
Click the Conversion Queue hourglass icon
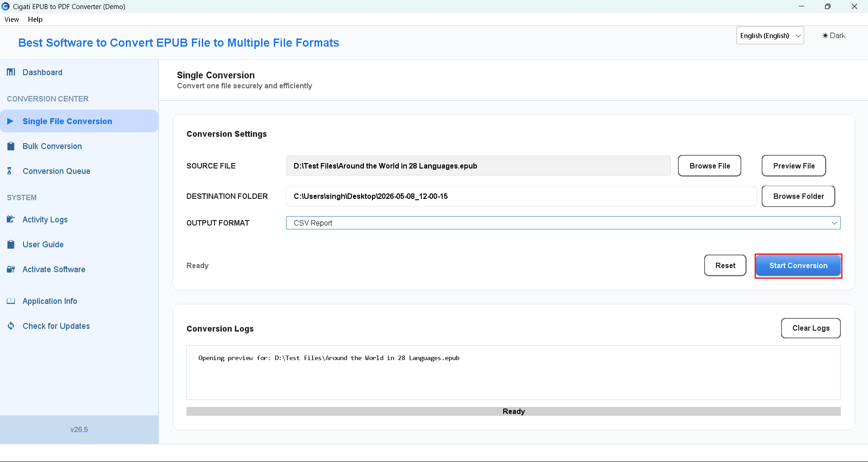click(x=10, y=171)
